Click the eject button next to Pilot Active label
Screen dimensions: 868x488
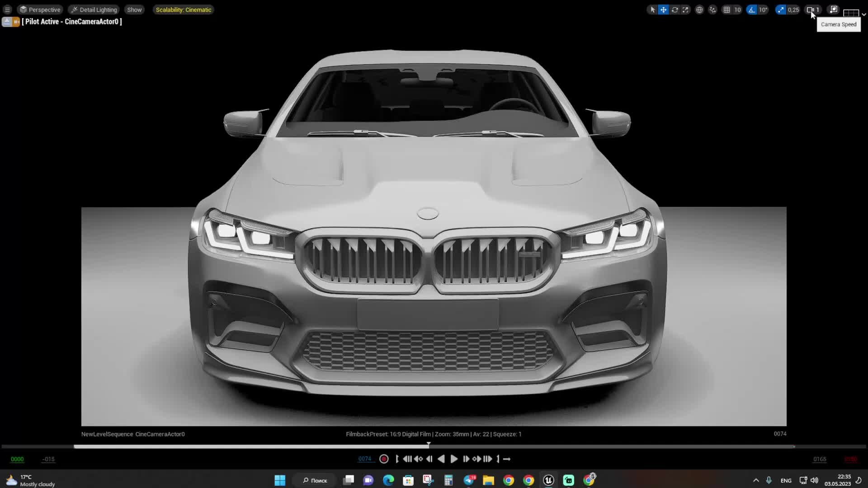7,21
